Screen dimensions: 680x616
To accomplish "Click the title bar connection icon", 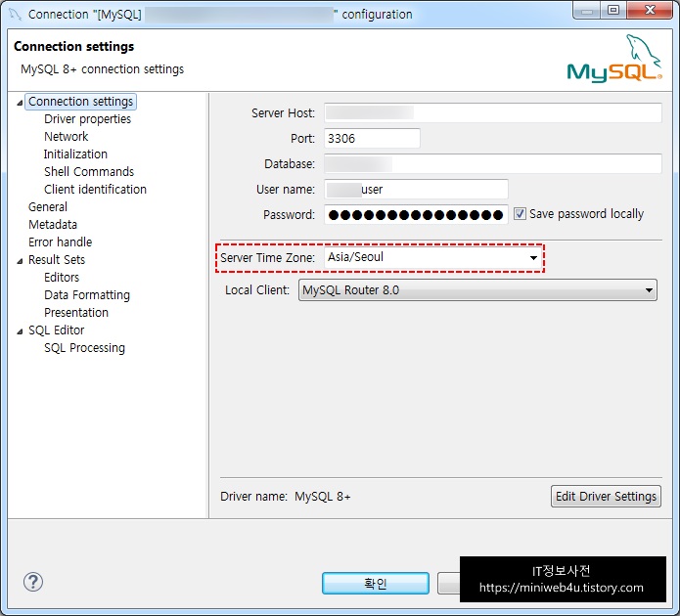I will [x=16, y=15].
